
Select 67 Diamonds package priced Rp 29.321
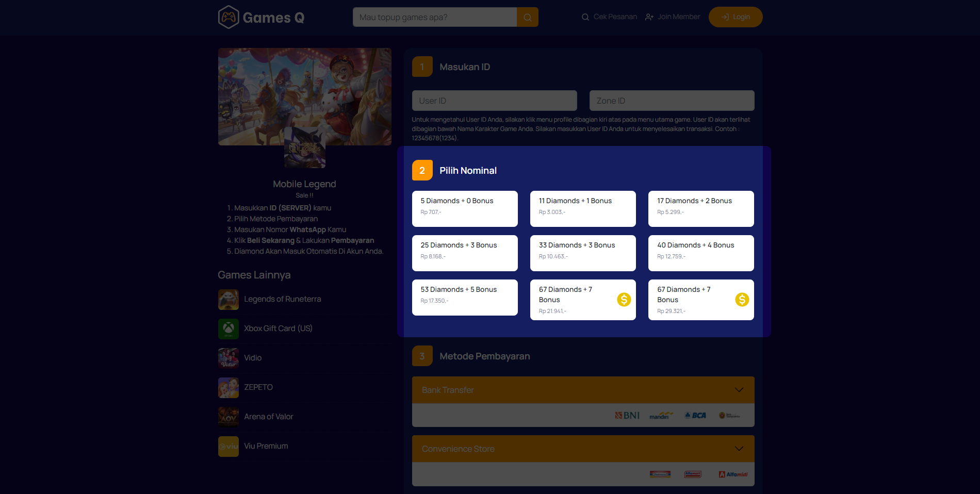[x=701, y=300]
